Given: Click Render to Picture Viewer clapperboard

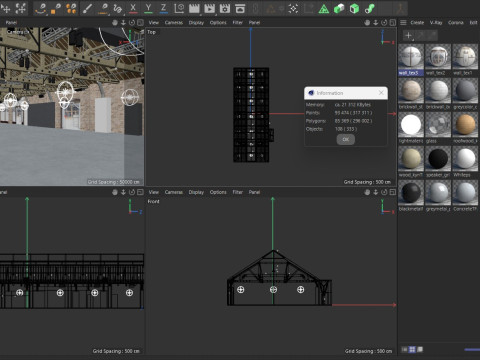Looking at the screenshot, I should pos(209,8).
